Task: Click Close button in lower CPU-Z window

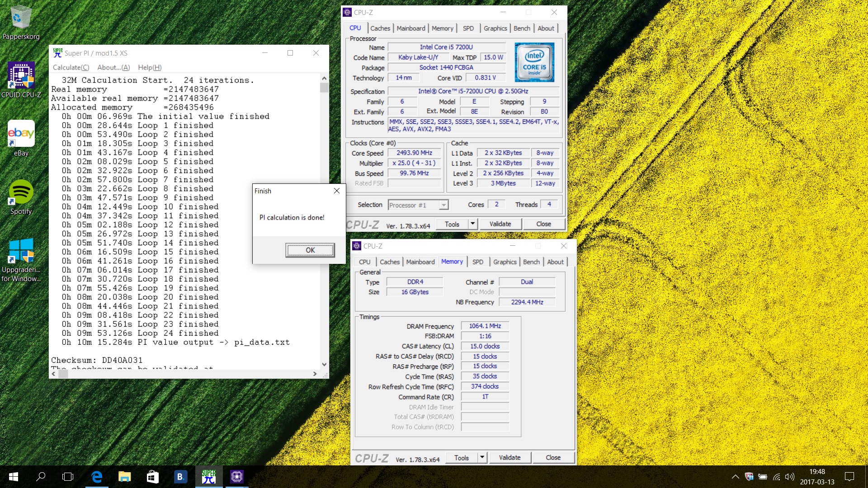Action: (x=553, y=458)
